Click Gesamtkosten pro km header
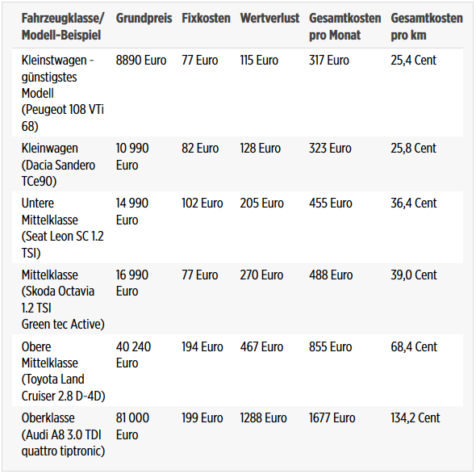This screenshot has width=476, height=474. (427, 27)
